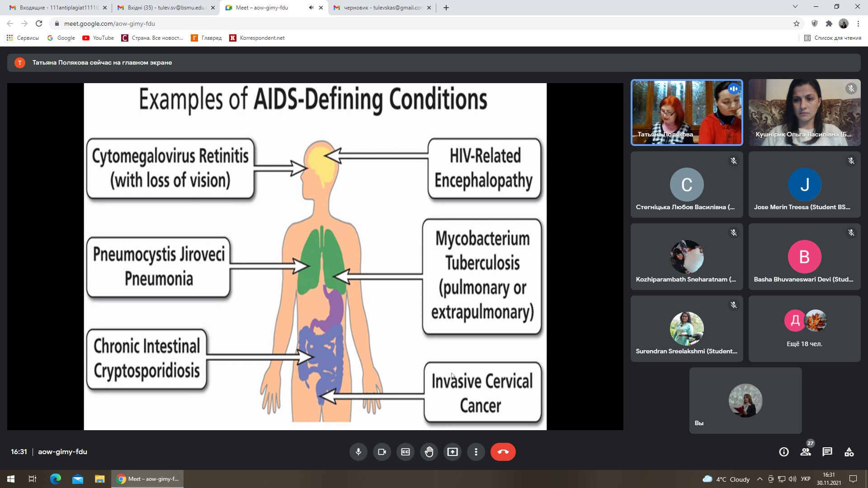Toggle the camera button
Screen dimensions: 868x488
click(x=382, y=452)
